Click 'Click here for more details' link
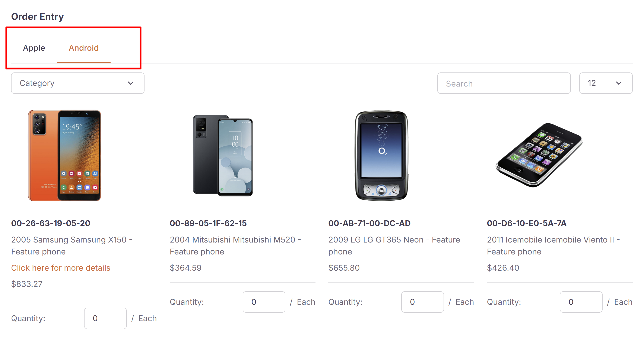644x348 pixels. [x=60, y=268]
